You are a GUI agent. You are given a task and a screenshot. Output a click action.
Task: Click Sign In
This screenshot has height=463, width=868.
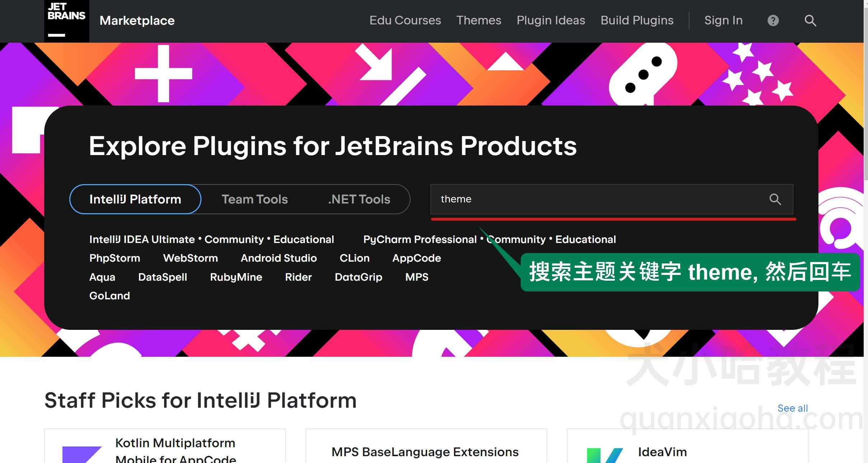click(x=723, y=20)
